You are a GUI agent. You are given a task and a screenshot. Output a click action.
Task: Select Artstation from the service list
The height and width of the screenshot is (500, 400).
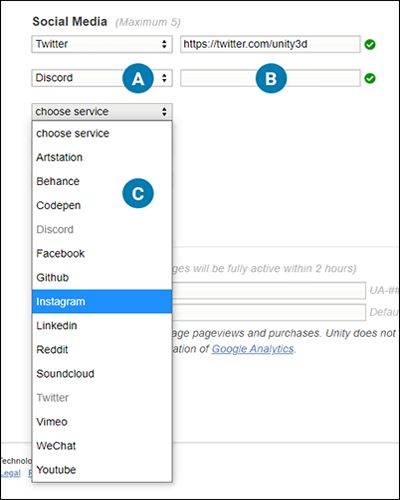(102, 157)
